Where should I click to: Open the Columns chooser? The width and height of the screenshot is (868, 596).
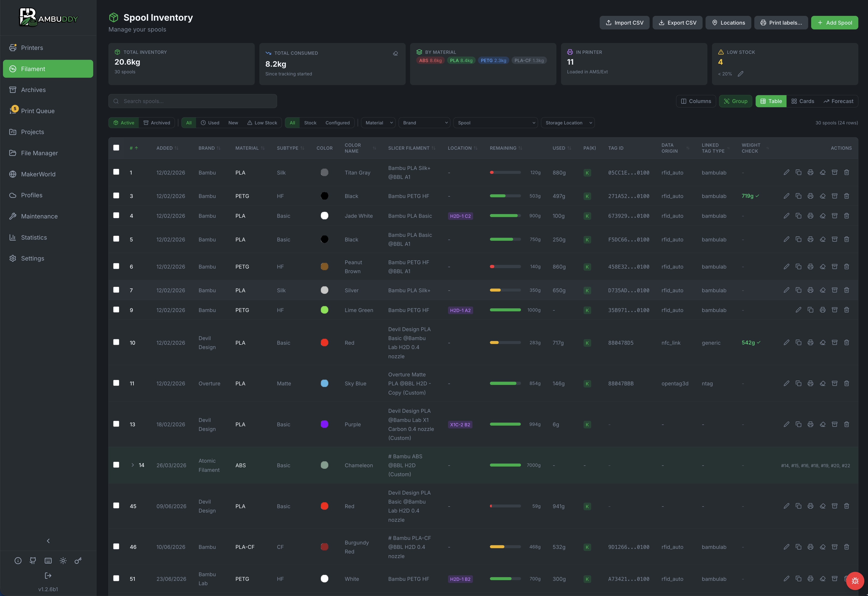pyautogui.click(x=696, y=101)
